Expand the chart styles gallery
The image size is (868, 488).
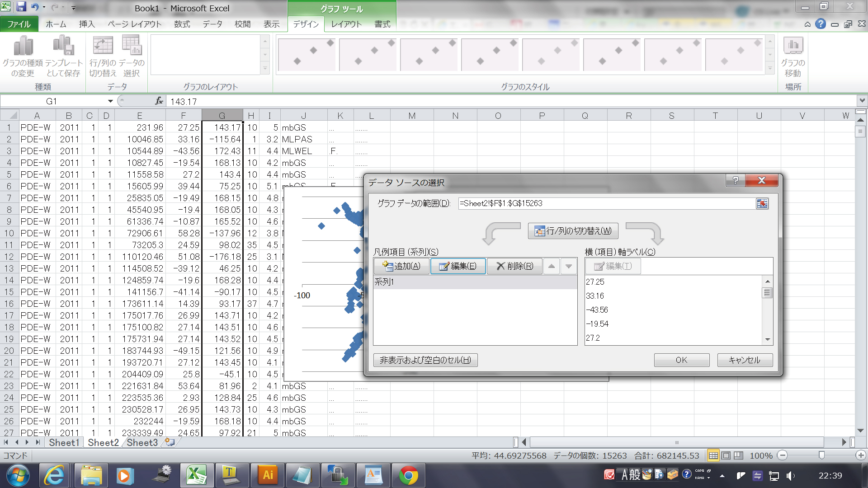tap(769, 69)
